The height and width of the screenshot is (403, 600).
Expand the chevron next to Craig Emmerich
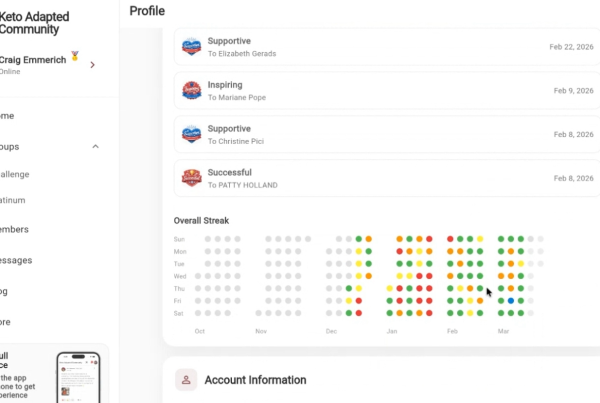[93, 65]
